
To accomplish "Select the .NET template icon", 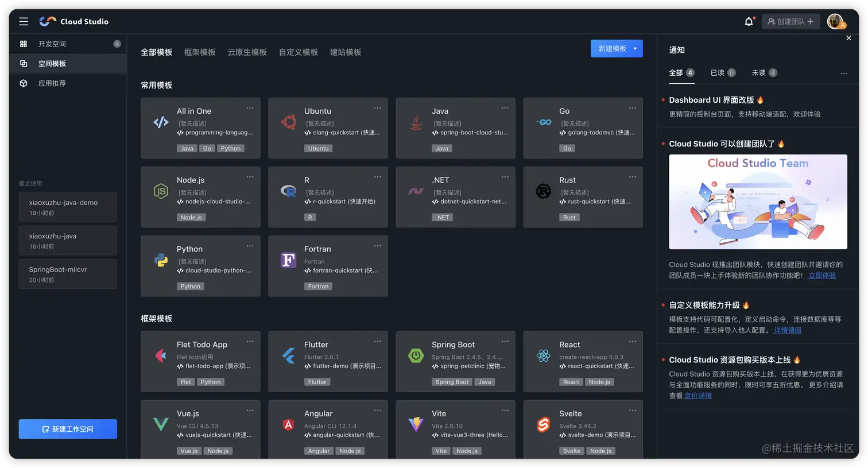I will pyautogui.click(x=416, y=191).
